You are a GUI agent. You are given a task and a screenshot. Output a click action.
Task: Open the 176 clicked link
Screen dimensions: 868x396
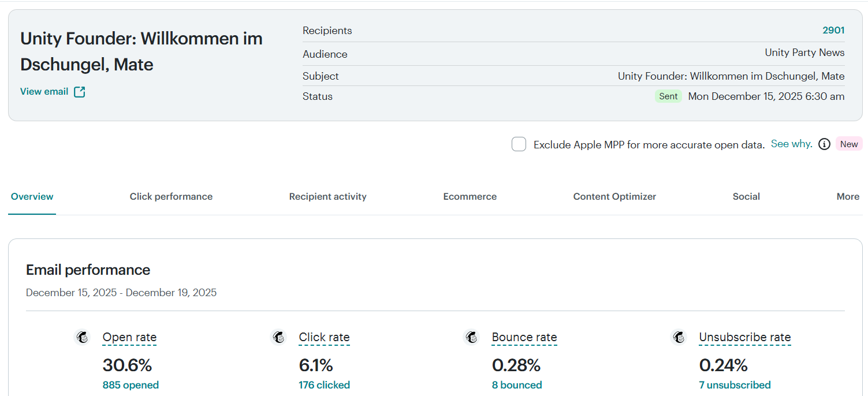(x=324, y=385)
